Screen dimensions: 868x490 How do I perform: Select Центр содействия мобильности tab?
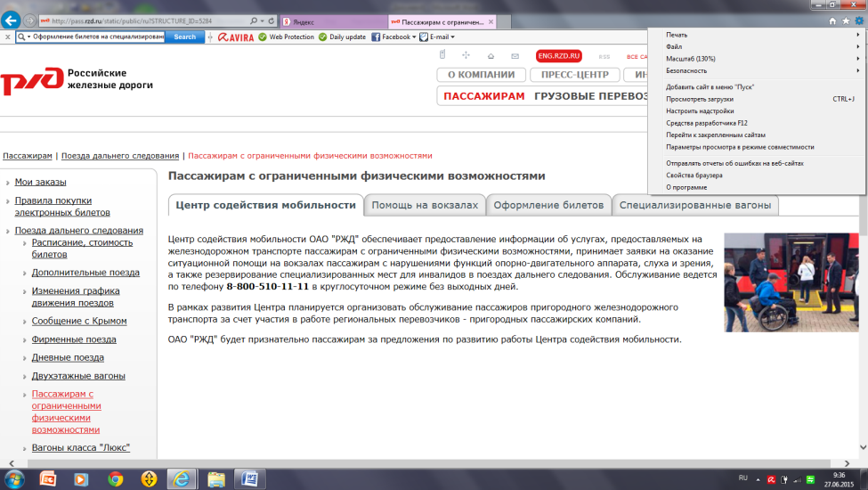[265, 205]
